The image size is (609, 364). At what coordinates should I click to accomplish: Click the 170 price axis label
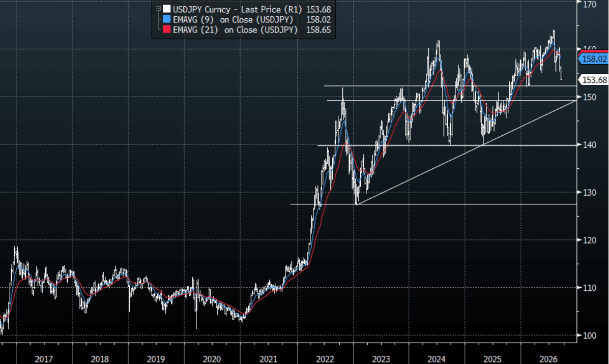coord(590,4)
